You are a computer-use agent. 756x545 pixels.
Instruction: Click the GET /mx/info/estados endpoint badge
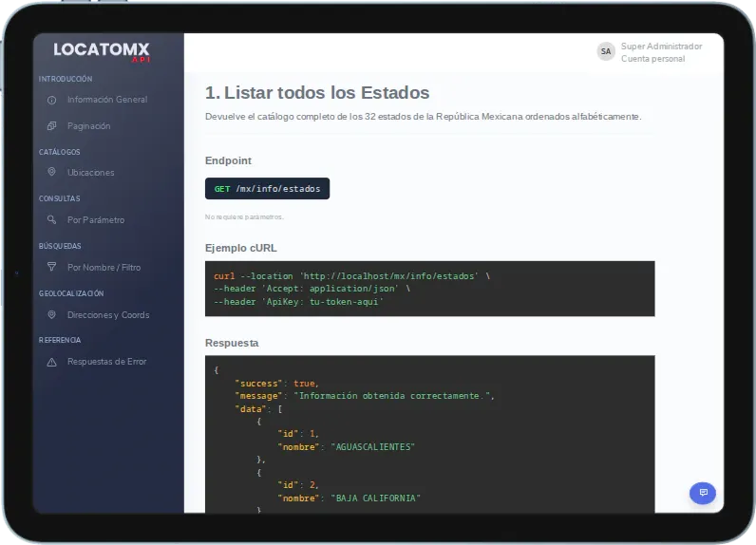pyautogui.click(x=267, y=188)
